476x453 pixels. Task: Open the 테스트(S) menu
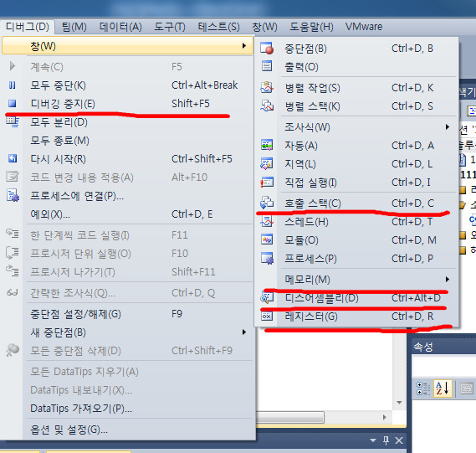click(x=218, y=27)
